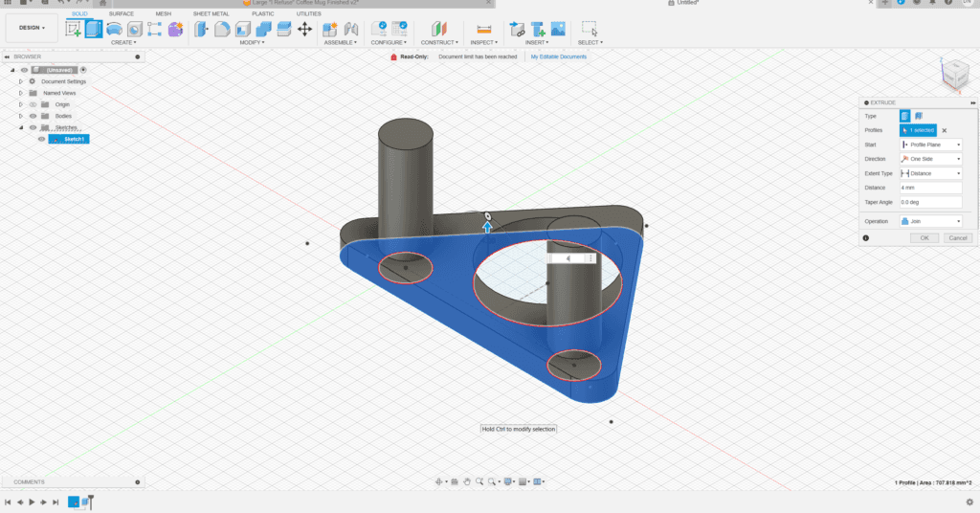This screenshot has width=980, height=513.
Task: Open timeline settings gear icon
Action: pos(969,502)
